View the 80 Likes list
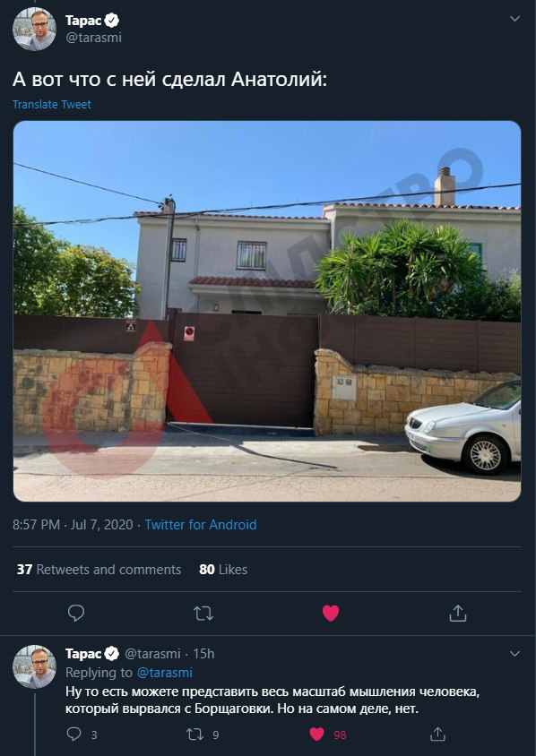The height and width of the screenshot is (756, 536). (x=223, y=570)
